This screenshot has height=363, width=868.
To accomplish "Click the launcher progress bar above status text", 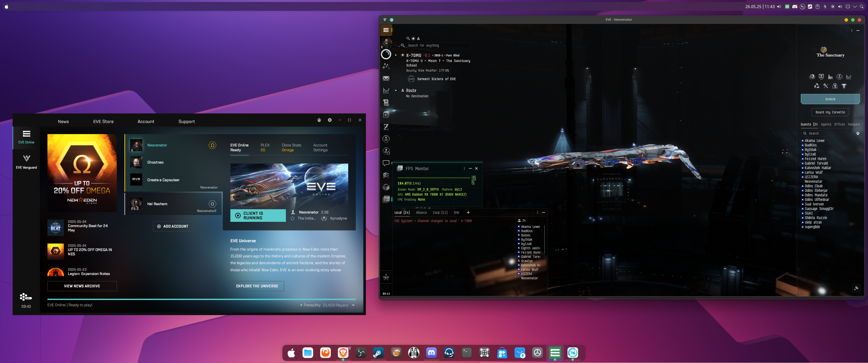I will click(x=202, y=299).
